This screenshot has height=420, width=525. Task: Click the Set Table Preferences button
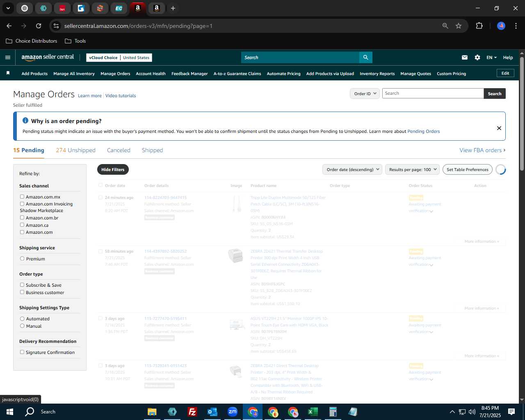point(467,169)
